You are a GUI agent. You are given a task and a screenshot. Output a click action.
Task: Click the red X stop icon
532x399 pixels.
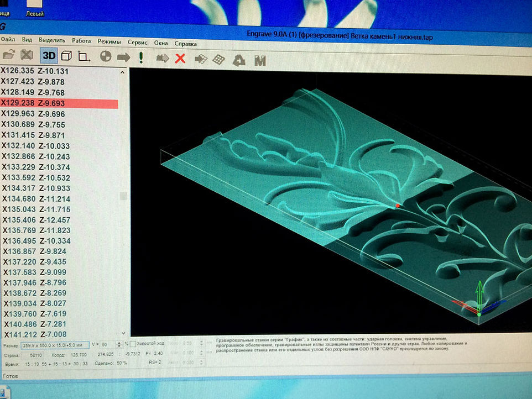coord(180,58)
